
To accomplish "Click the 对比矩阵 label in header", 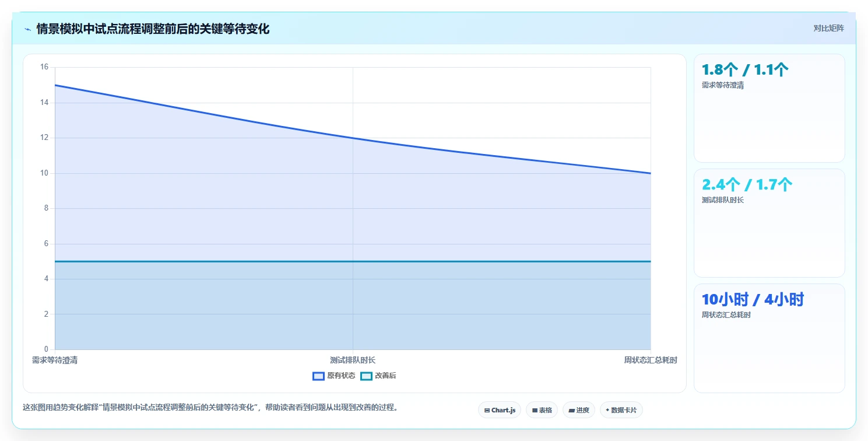I will (828, 28).
